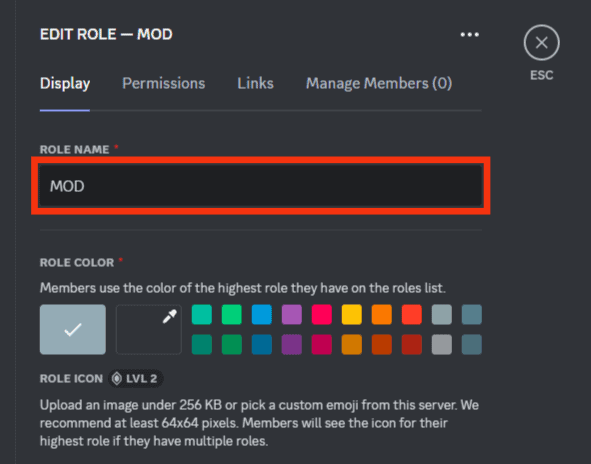Pick the teal color swatch
591x464 pixels.
pyautogui.click(x=202, y=314)
